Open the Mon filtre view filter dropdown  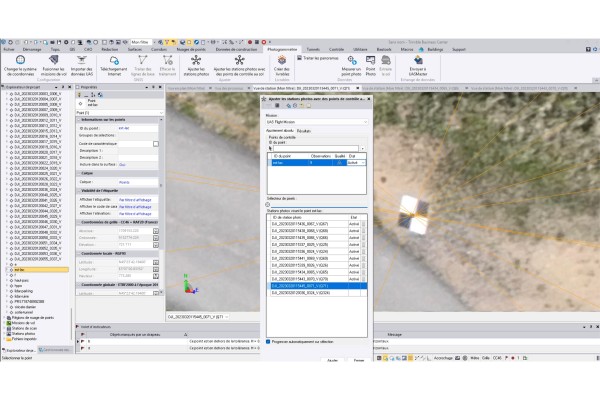click(154, 42)
